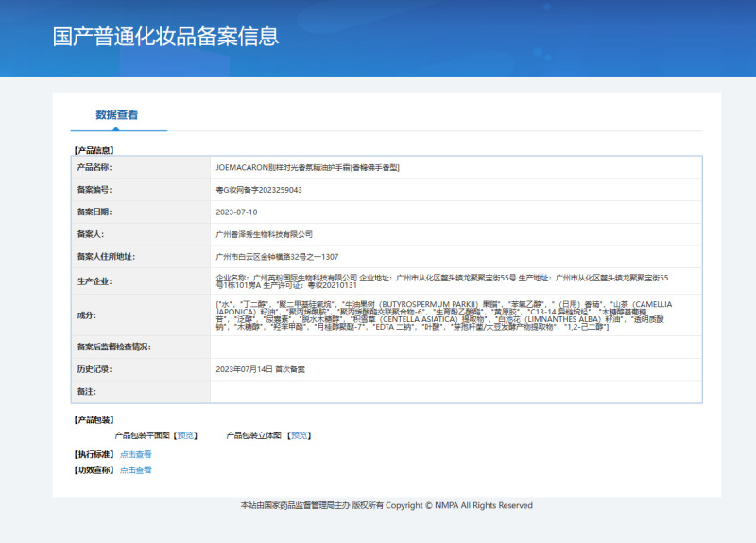Click the NMPA copyright footer text

(x=387, y=505)
